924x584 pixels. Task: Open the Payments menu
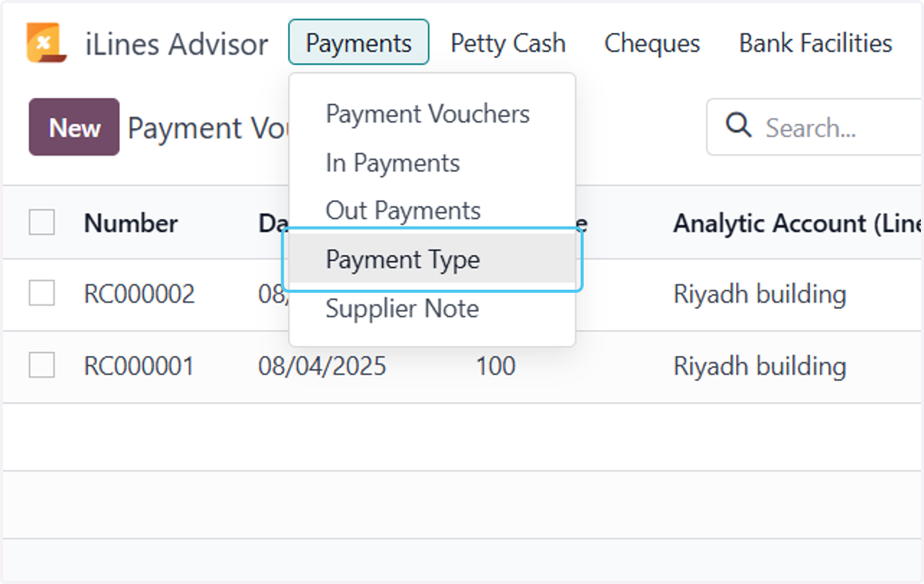click(359, 42)
